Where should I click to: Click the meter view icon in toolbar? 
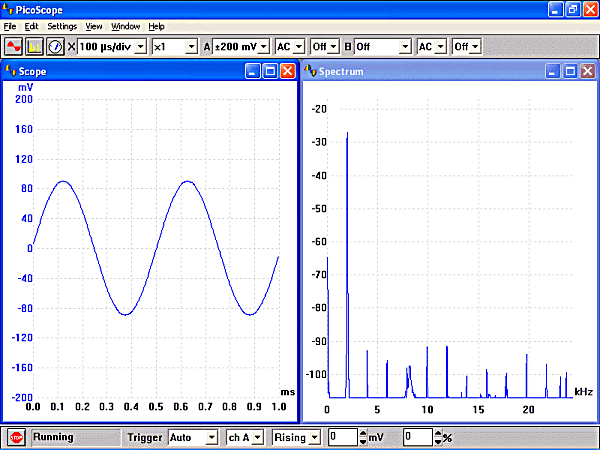(x=56, y=46)
